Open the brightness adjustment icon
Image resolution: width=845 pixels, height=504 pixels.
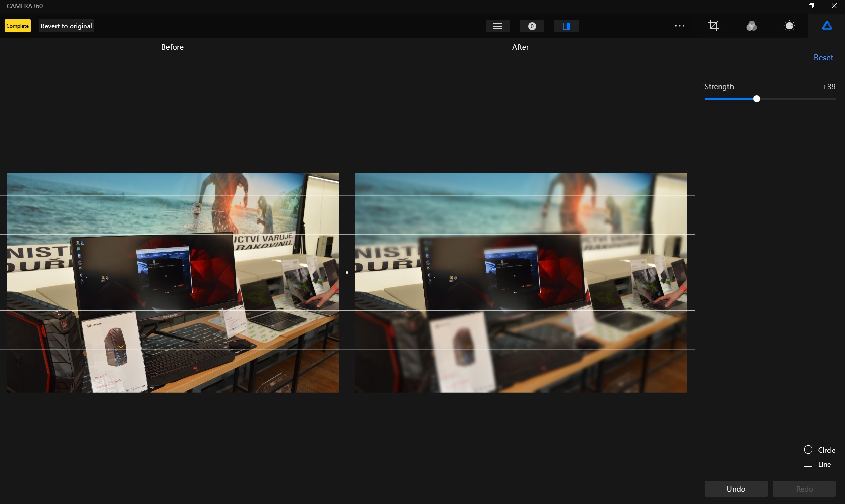790,26
